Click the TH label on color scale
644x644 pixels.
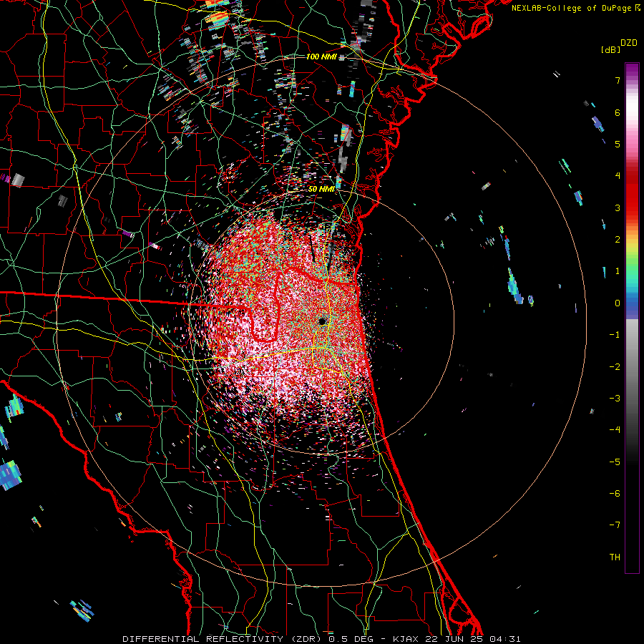click(615, 557)
